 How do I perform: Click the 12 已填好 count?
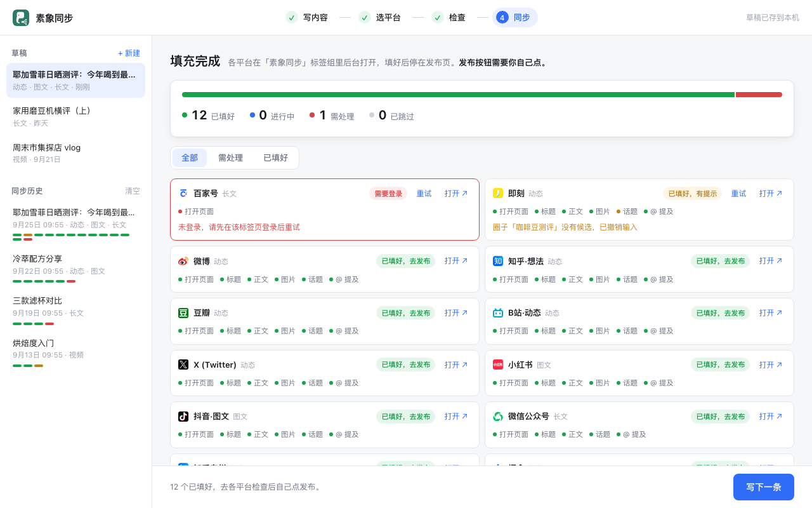209,116
